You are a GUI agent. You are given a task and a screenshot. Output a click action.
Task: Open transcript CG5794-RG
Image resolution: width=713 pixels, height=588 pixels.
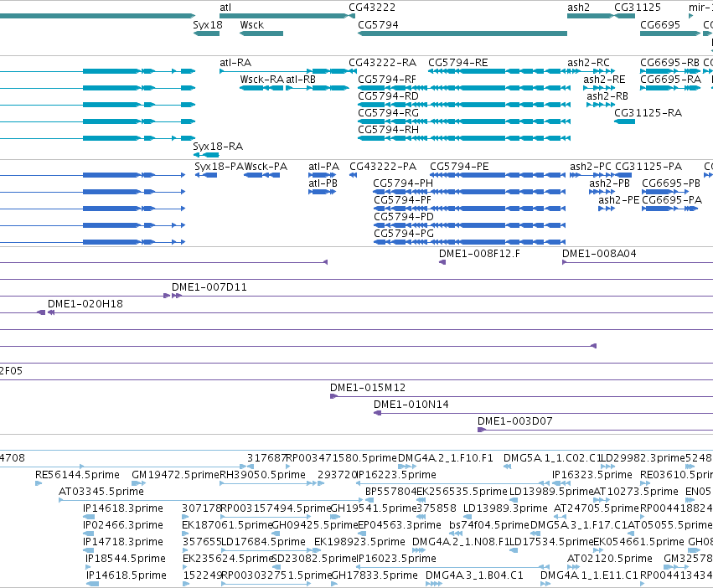pos(388,113)
